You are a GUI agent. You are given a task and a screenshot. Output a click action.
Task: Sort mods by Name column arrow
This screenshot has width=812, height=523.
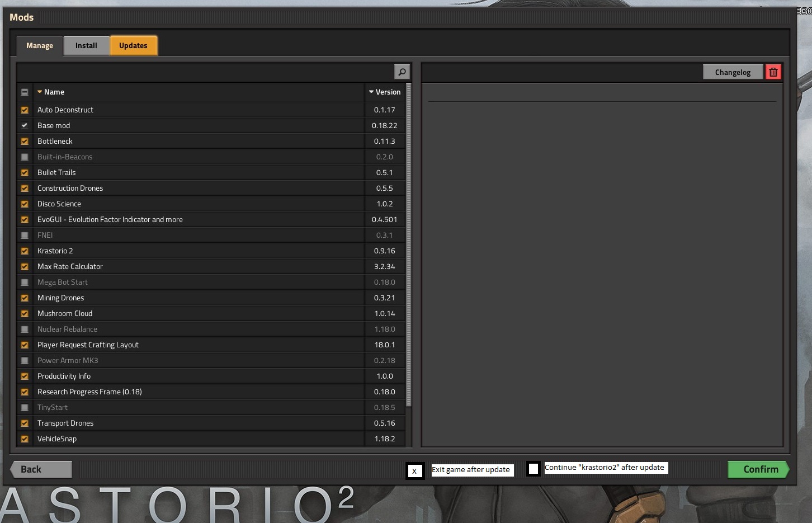point(40,92)
